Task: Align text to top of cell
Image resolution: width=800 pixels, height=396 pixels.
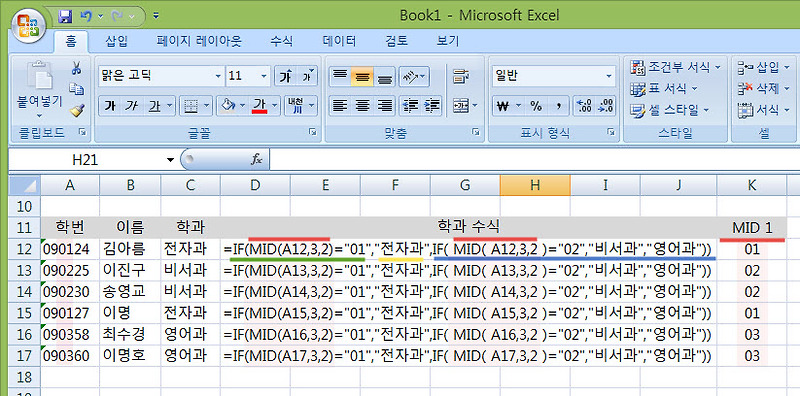Action: coord(340,76)
